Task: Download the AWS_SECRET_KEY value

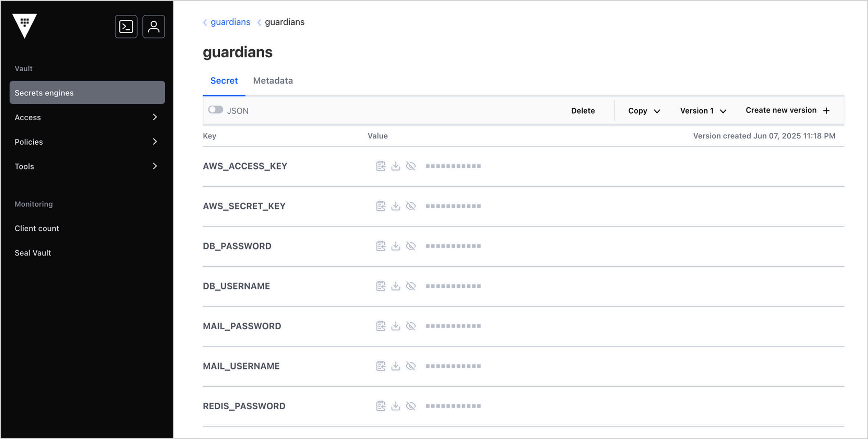Action: click(396, 206)
